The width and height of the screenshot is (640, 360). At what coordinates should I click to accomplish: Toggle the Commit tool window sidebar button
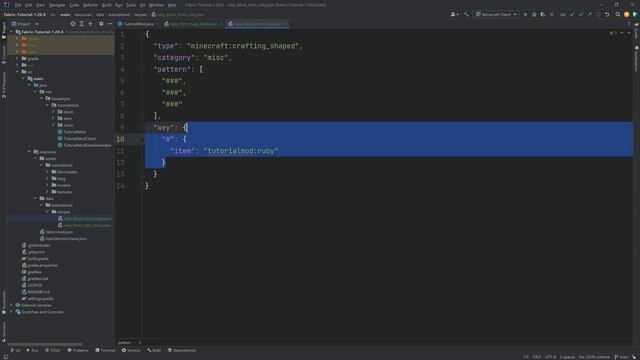pos(4,55)
